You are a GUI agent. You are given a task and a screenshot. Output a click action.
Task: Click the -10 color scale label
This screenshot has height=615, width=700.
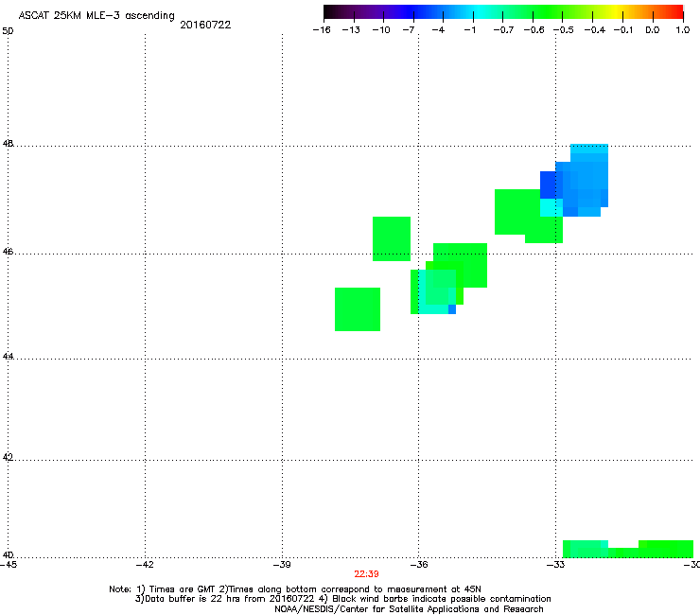[381, 30]
